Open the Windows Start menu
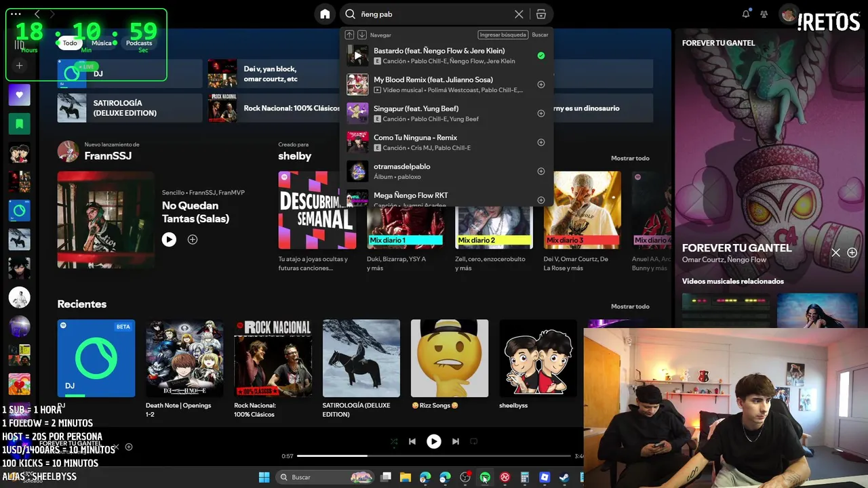Image resolution: width=868 pixels, height=488 pixels. (x=264, y=477)
